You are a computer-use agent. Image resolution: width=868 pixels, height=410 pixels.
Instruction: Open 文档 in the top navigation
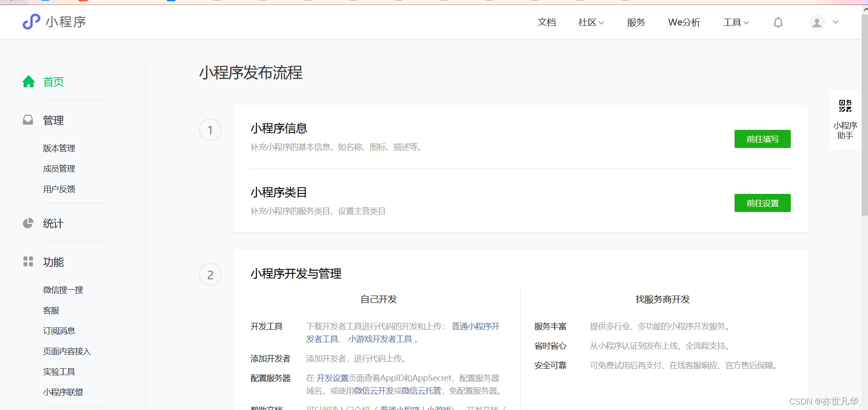pos(547,22)
